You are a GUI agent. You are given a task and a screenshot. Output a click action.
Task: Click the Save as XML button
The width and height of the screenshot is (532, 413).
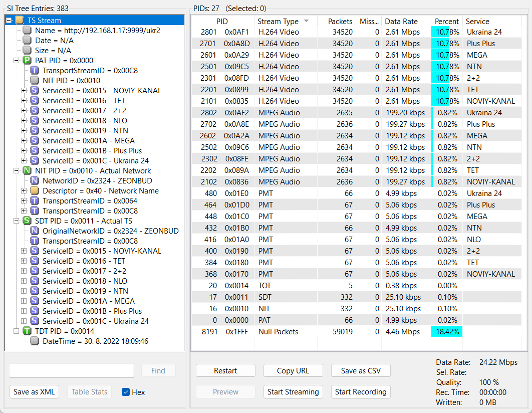(x=34, y=391)
